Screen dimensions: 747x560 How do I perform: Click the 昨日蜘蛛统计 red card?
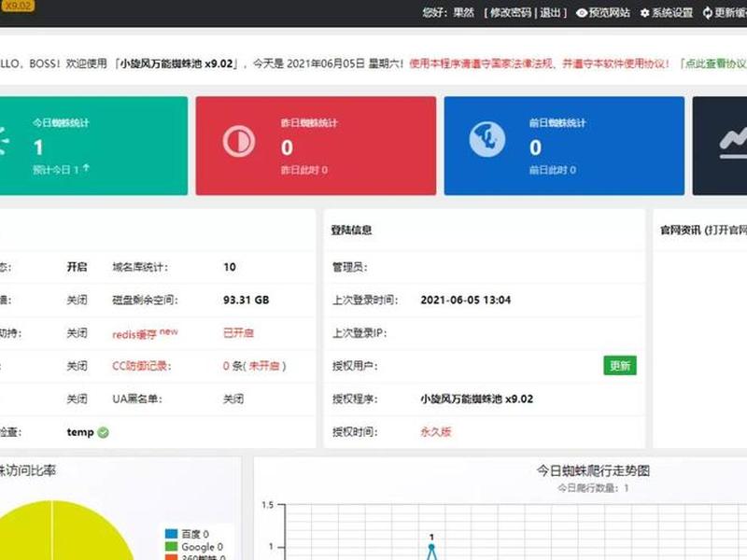coord(316,146)
